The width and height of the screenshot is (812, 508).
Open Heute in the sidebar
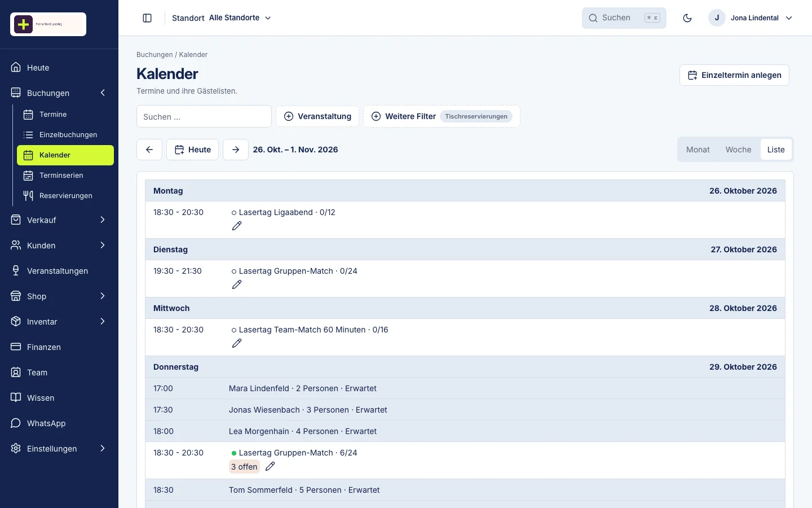(x=59, y=68)
